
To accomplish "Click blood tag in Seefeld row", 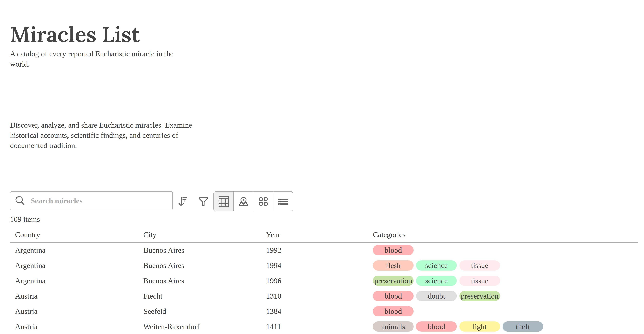I will 393,311.
